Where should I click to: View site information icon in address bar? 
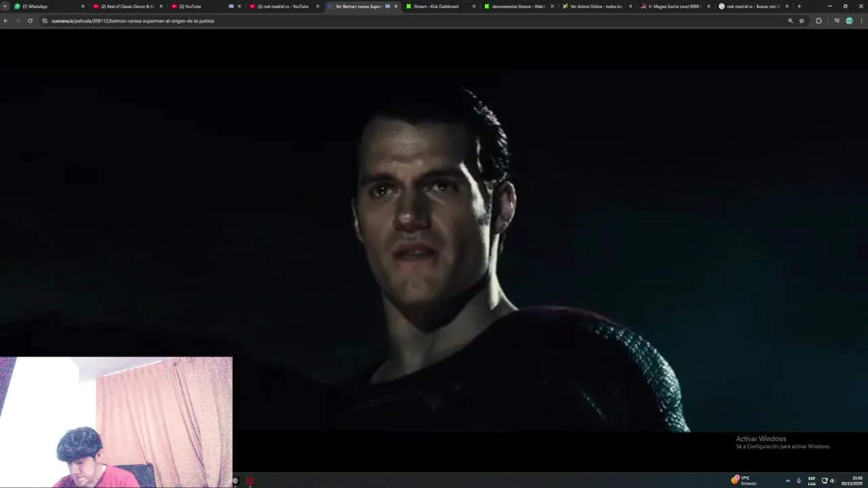[x=45, y=21]
